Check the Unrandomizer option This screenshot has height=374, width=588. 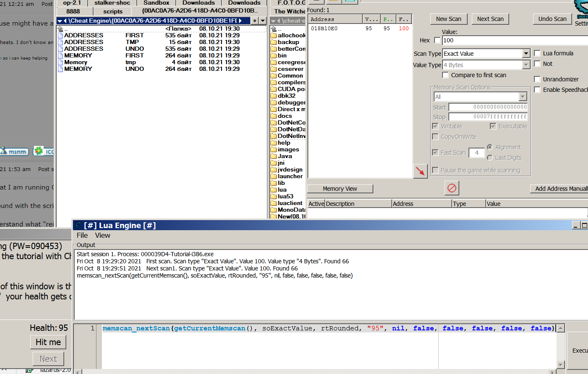537,79
